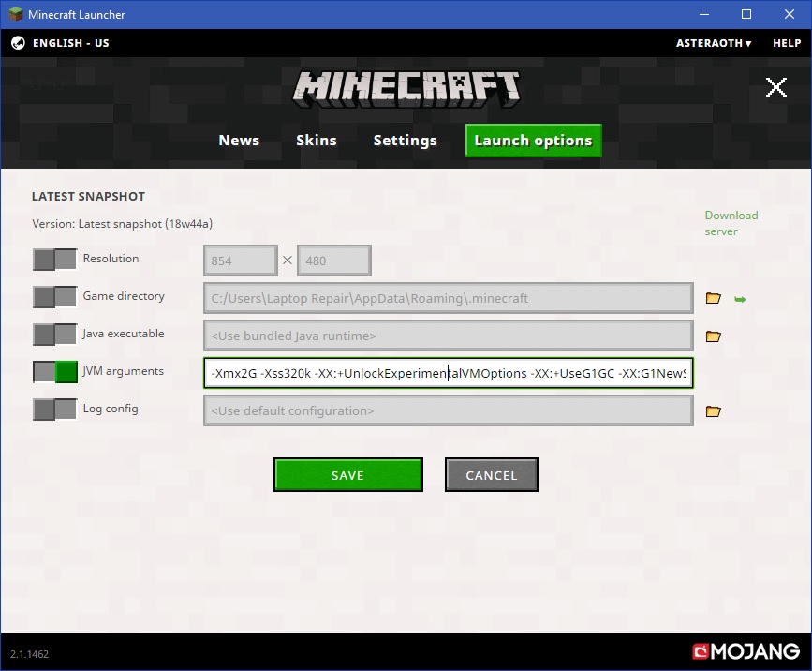Toggle the Resolution switch

click(55, 259)
